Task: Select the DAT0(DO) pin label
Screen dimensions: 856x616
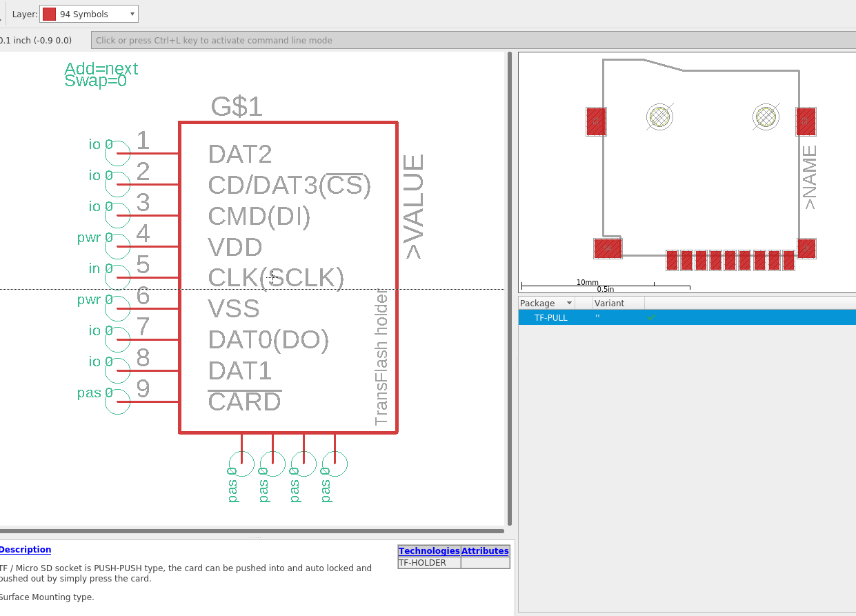Action: (268, 339)
